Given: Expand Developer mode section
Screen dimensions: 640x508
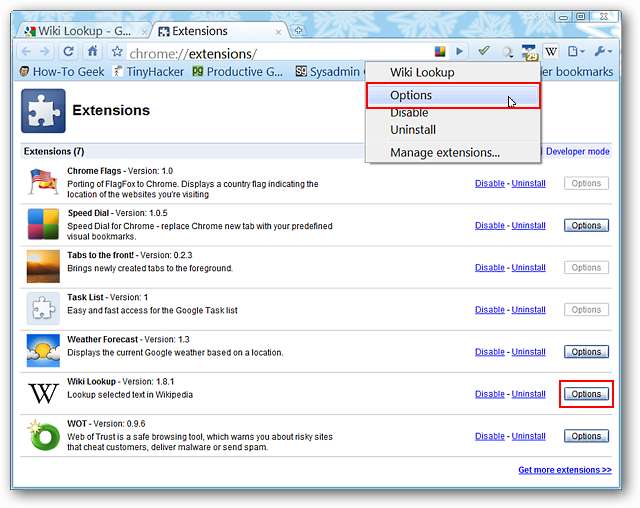Looking at the screenshot, I should [x=578, y=152].
